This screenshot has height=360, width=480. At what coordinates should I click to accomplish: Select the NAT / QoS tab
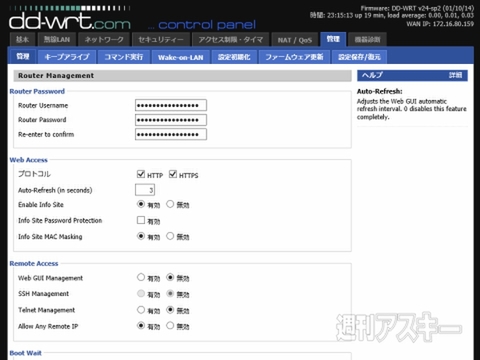pyautogui.click(x=295, y=40)
